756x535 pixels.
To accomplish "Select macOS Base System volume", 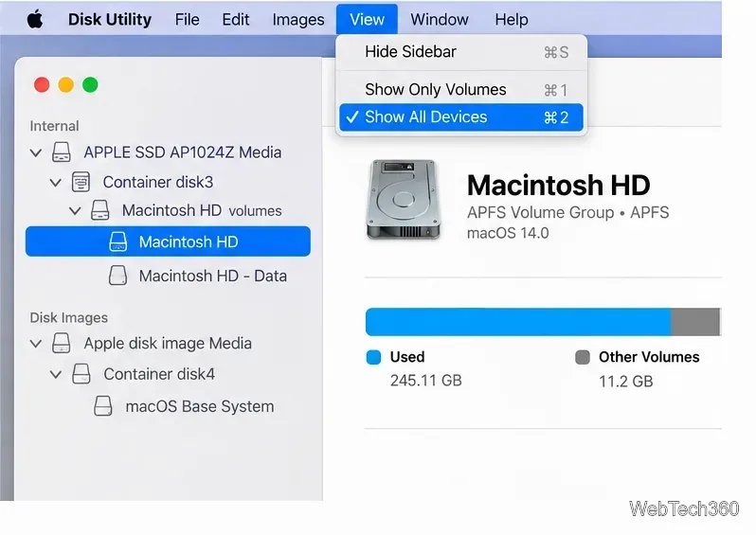I will tap(168, 406).
